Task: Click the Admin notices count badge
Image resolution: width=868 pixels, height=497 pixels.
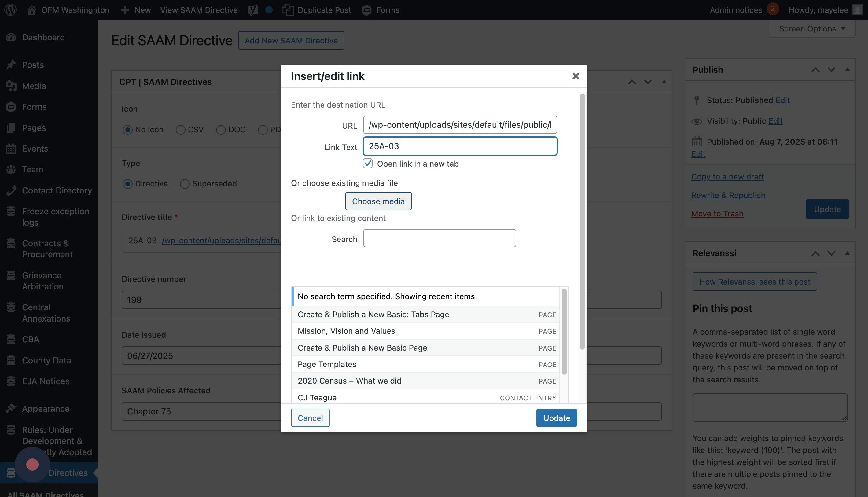Action: (x=772, y=9)
